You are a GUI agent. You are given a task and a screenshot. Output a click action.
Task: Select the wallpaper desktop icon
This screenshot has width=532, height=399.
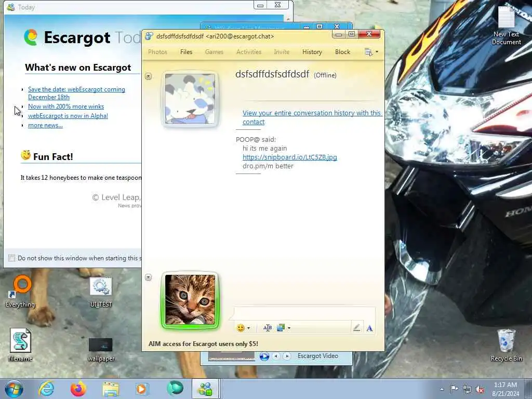[101, 350]
